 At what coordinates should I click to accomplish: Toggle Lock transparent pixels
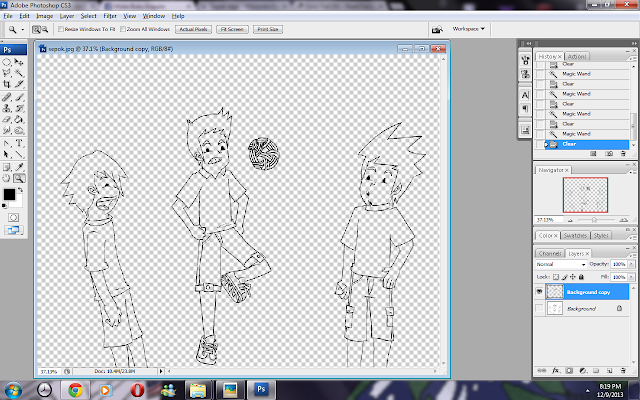[556, 277]
